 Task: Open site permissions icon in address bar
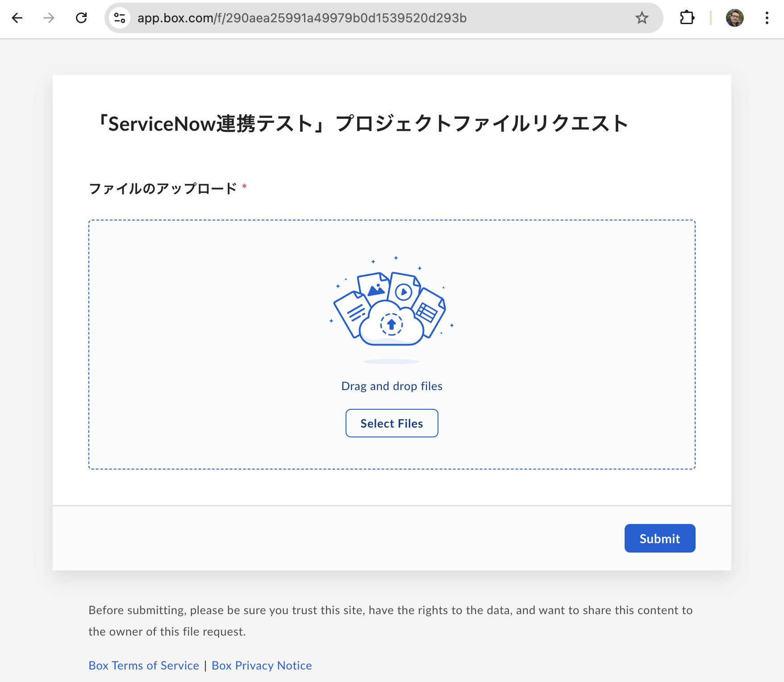[119, 18]
